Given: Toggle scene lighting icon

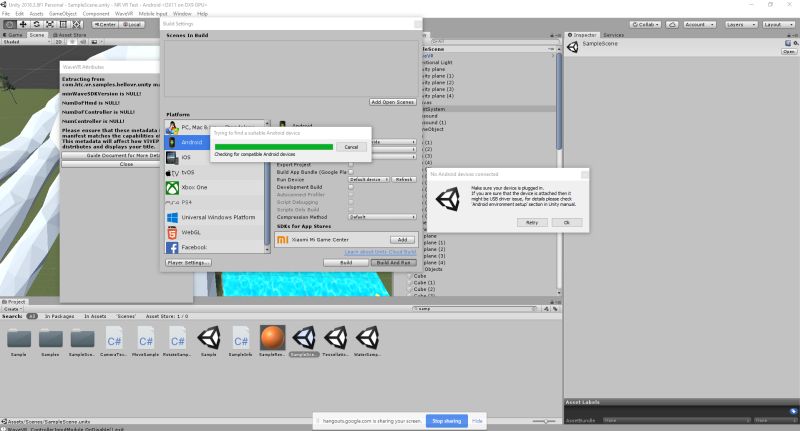Looking at the screenshot, I should 72,42.
